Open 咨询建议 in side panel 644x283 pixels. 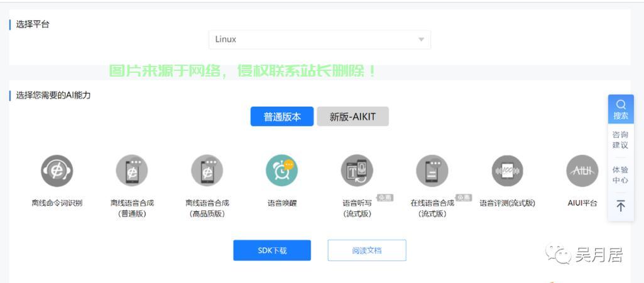point(620,140)
